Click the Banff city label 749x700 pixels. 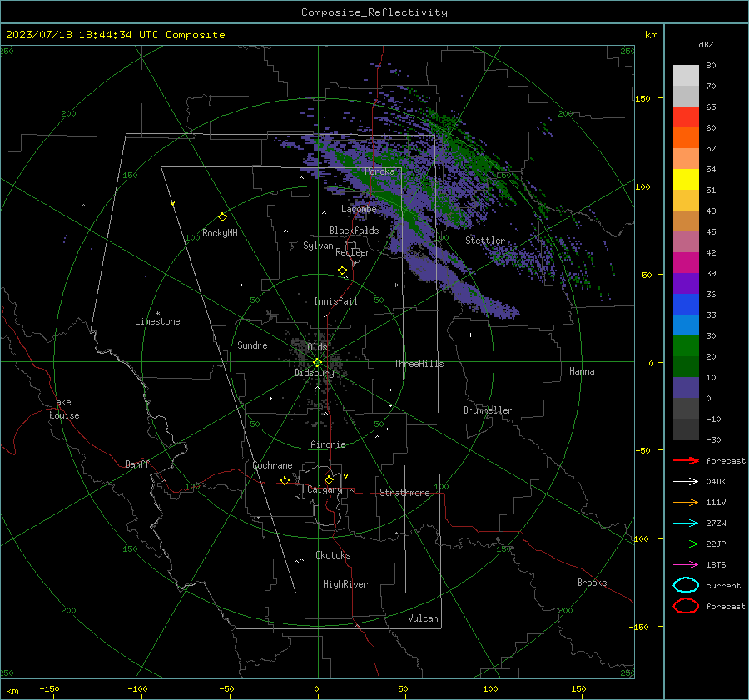(137, 464)
